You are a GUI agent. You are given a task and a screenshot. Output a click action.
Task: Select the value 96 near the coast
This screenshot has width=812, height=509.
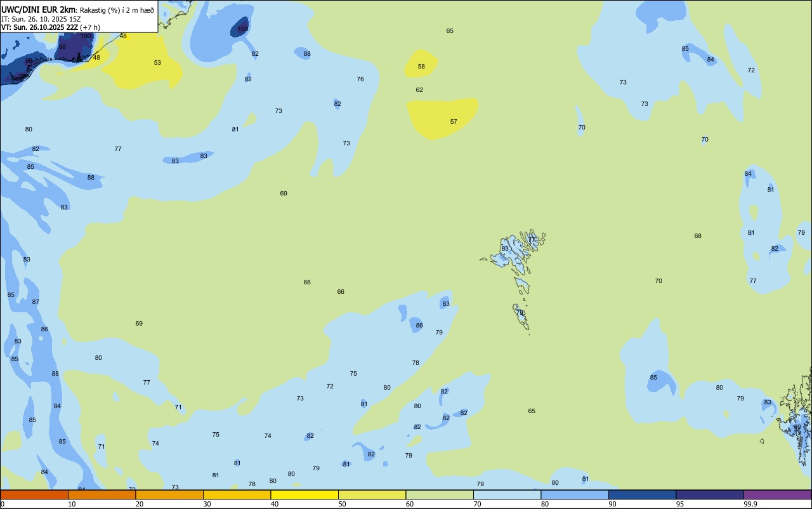tap(29, 62)
